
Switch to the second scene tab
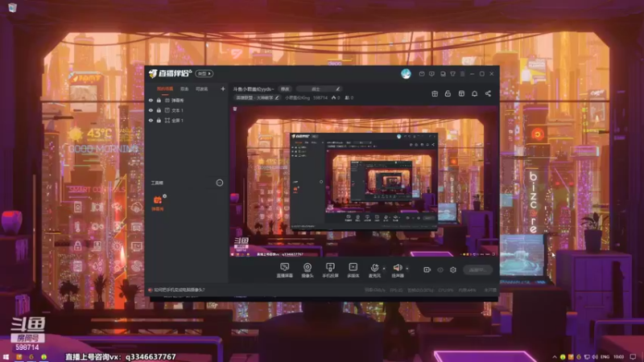(184, 89)
